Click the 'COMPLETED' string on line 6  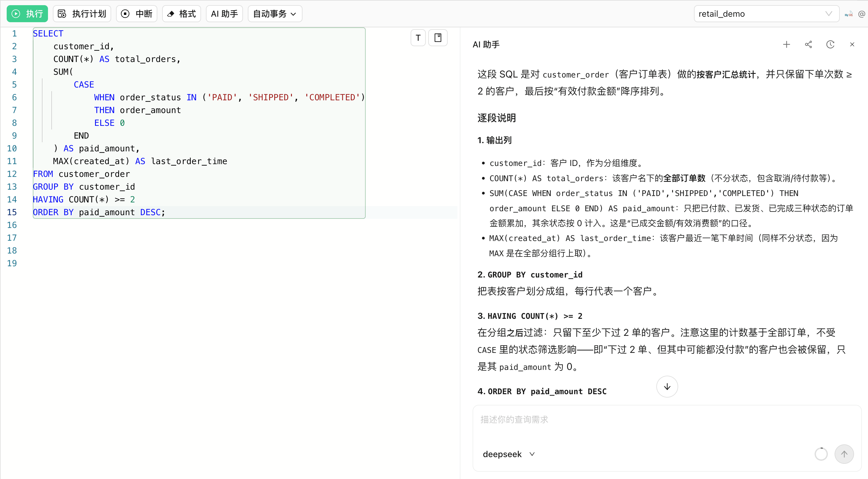click(332, 98)
